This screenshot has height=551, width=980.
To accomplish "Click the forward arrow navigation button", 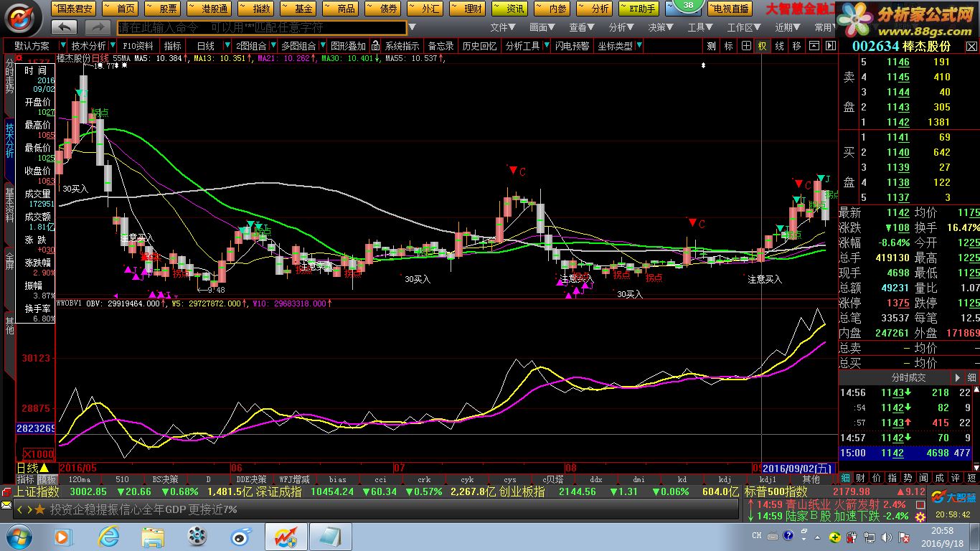I will tap(98, 27).
